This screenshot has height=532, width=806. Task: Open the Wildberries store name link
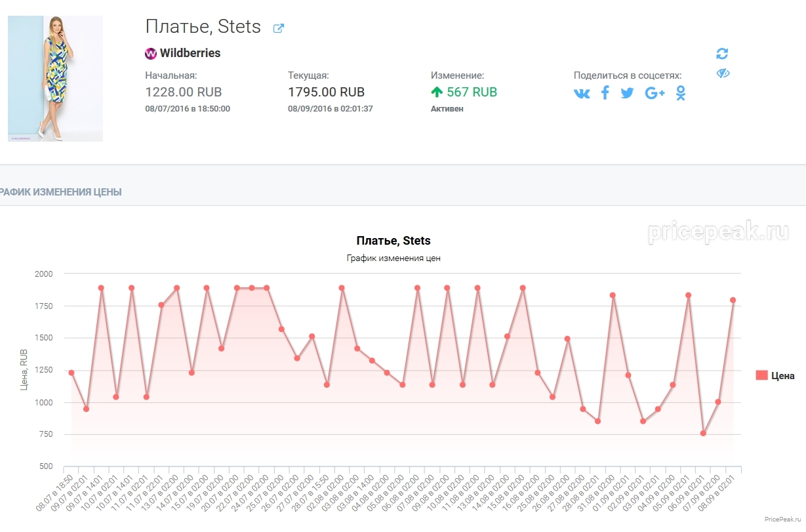[190, 53]
